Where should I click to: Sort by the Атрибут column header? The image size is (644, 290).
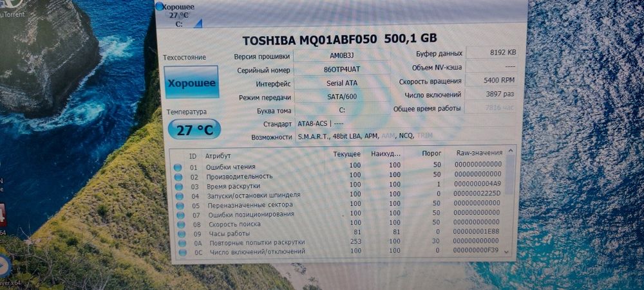(218, 156)
